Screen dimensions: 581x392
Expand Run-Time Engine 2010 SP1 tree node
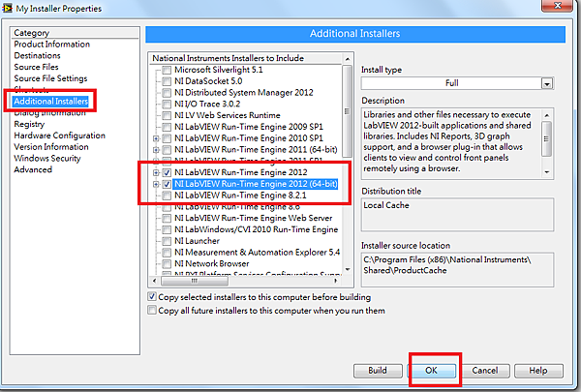156,138
